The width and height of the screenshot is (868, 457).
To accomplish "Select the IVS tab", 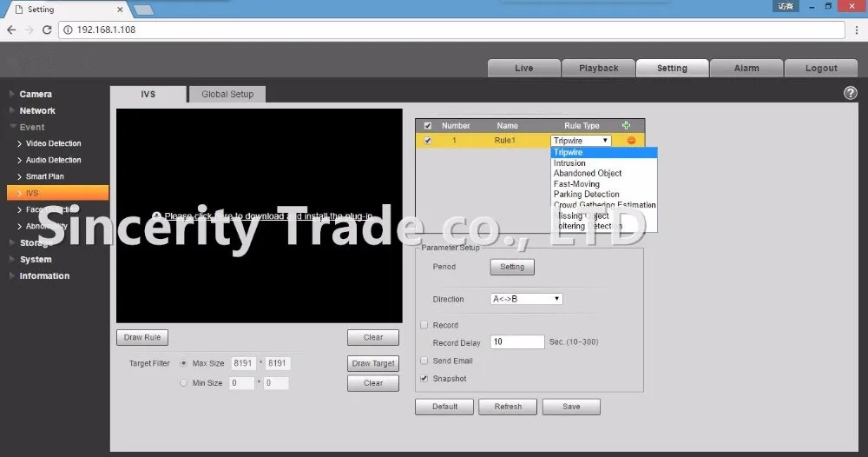I will (x=148, y=94).
